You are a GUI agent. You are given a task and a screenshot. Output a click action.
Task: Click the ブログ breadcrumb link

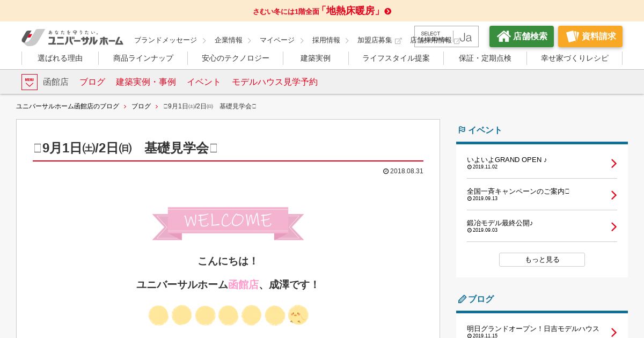coord(141,106)
